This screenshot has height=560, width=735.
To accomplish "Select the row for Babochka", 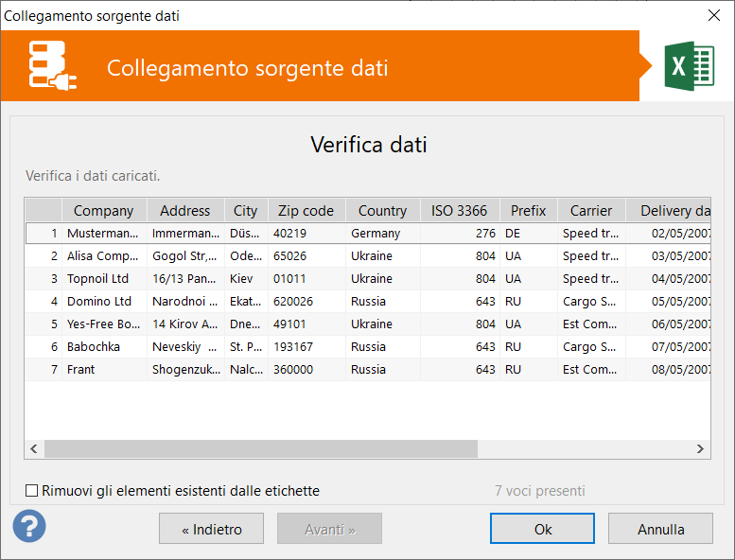I will coord(368,347).
